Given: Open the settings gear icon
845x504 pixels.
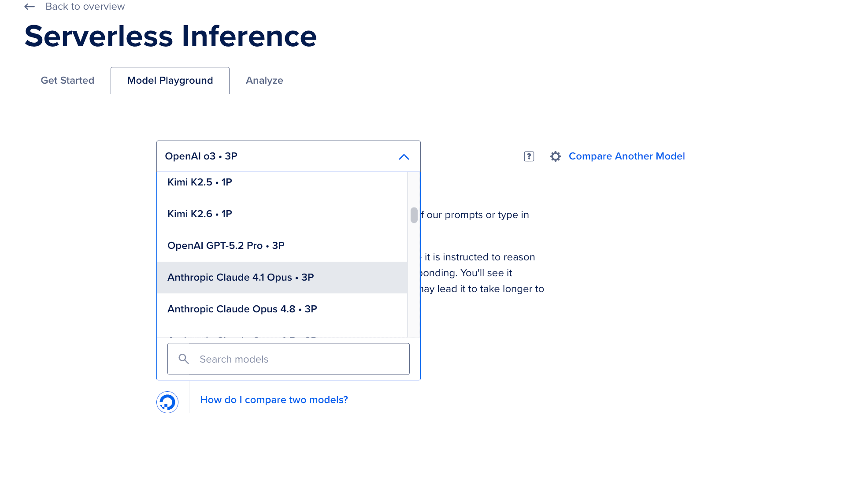Looking at the screenshot, I should tap(555, 156).
